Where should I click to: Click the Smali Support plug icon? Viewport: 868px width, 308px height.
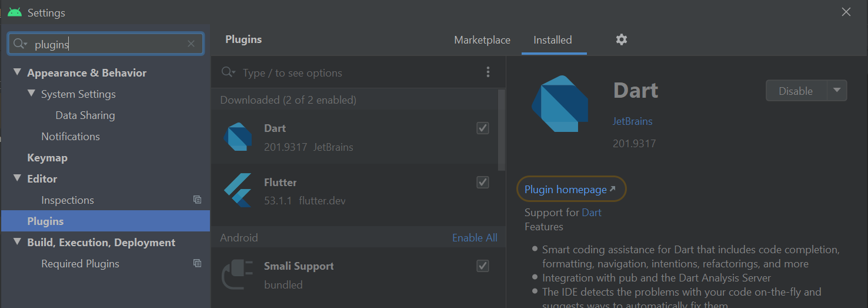[238, 275]
